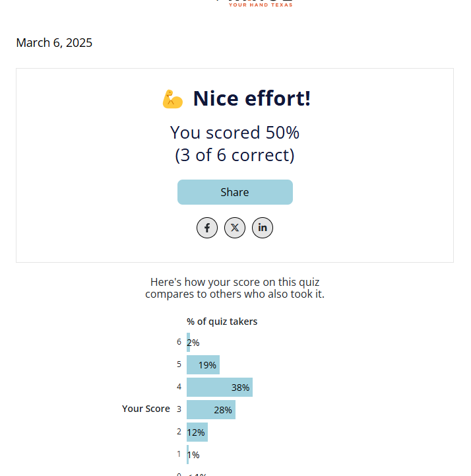Click the Your Score label
This screenshot has width=471, height=476.
[146, 409]
